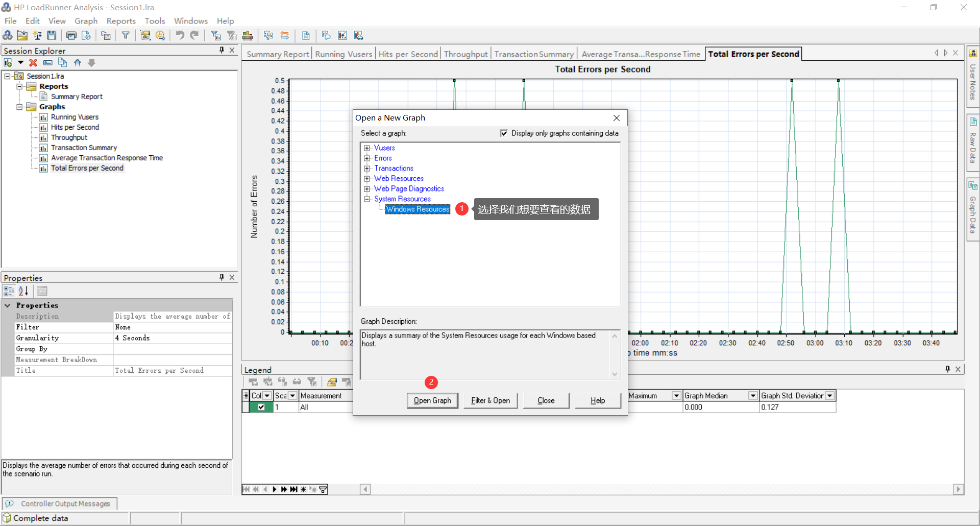This screenshot has width=980, height=526.
Task: Expand Web Page Diagnostics category
Action: (x=367, y=189)
